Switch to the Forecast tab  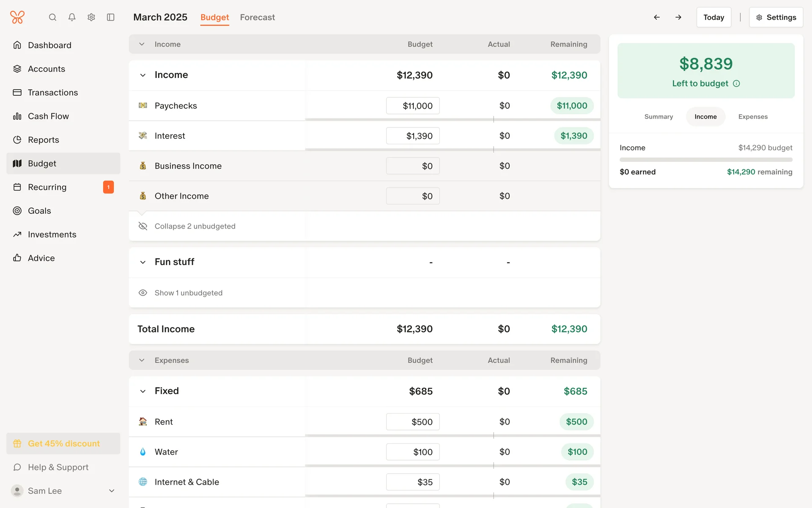pyautogui.click(x=257, y=17)
